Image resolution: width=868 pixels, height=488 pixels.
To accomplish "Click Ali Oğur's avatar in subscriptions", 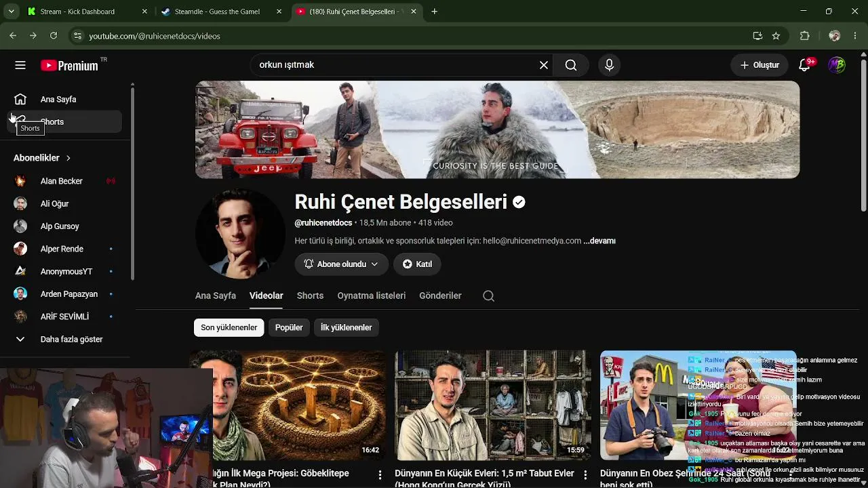I will tap(20, 203).
